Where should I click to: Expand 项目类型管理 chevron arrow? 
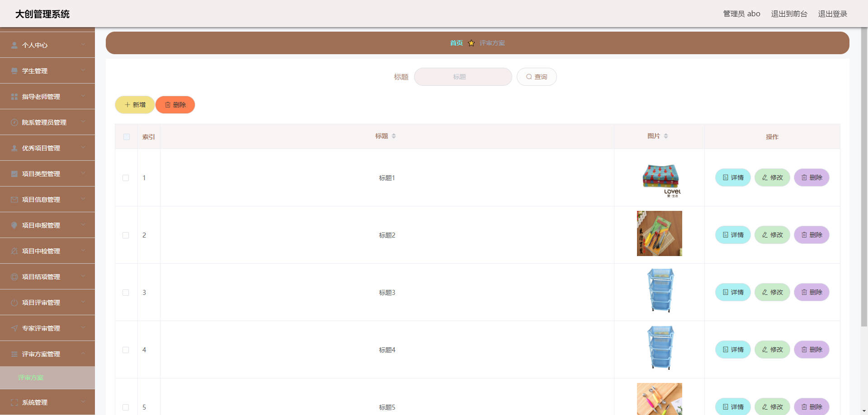[x=83, y=173]
